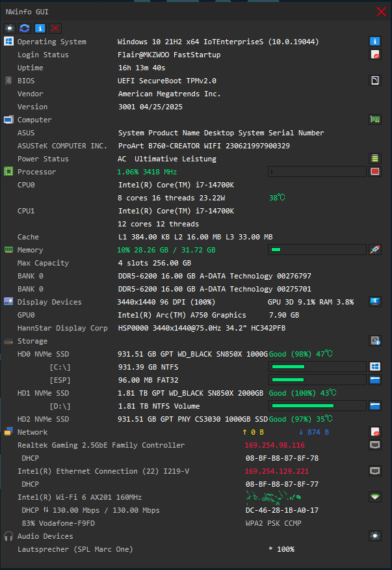392x570 pixels.
Task: Click the ProArt B760-CREATOR WIFI product name
Action: 169,146
